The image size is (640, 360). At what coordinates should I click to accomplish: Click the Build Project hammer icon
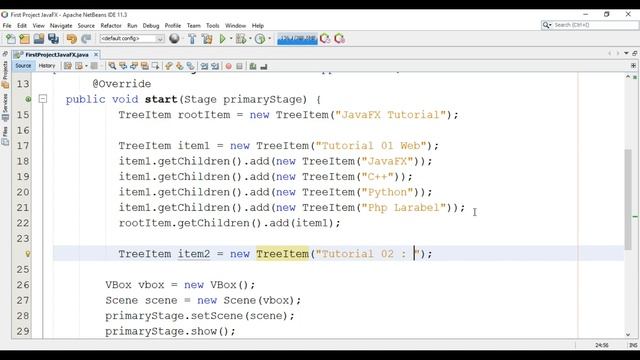click(x=192, y=39)
